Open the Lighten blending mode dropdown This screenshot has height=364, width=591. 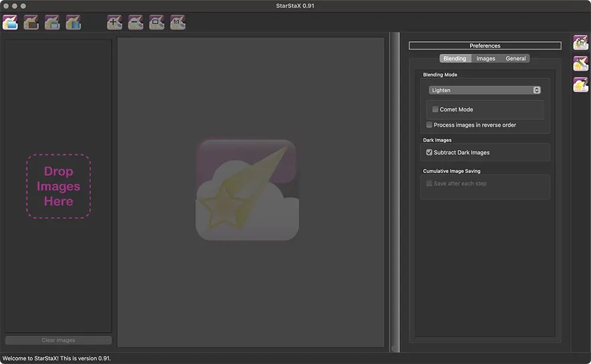pyautogui.click(x=485, y=90)
